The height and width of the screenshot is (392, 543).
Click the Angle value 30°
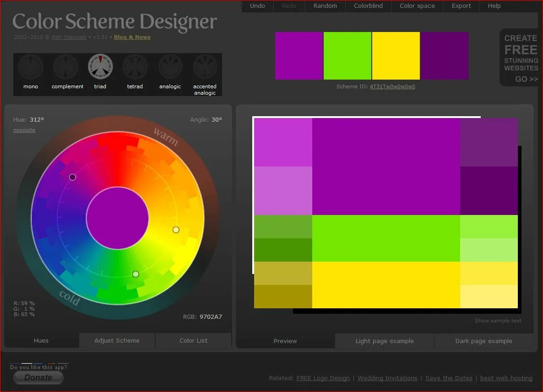click(x=217, y=120)
